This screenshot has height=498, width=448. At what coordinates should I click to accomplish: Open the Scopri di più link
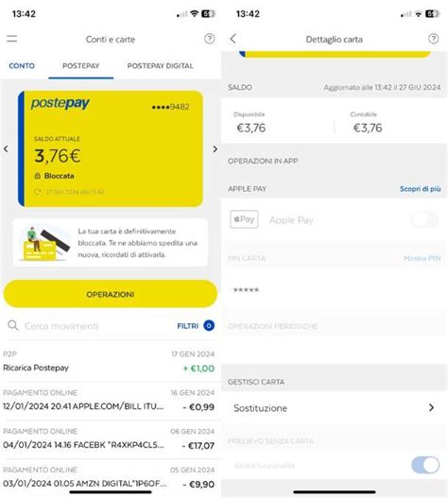pyautogui.click(x=420, y=189)
